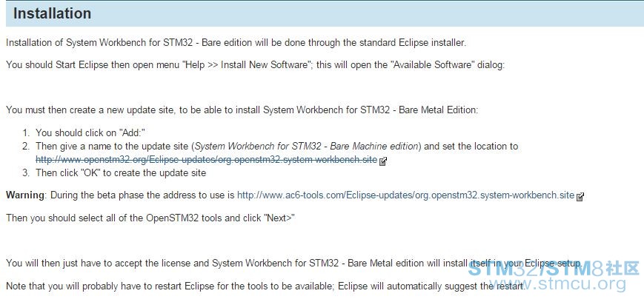The image size is (644, 302).
Task: Click external-link icon after ac6-tools.com URL
Action: coord(580,197)
